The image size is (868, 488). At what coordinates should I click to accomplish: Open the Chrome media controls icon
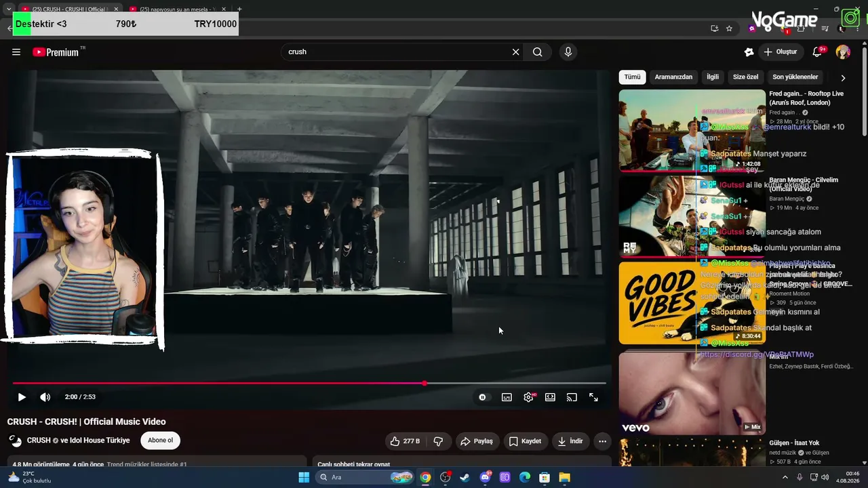(x=825, y=28)
